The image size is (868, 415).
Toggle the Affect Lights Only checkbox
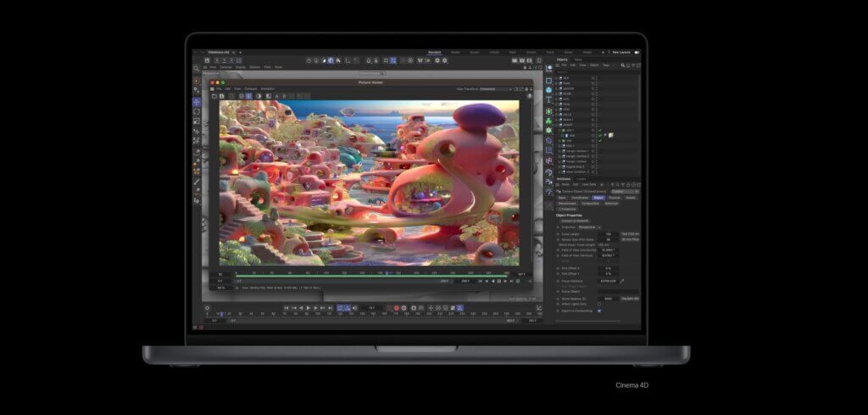click(599, 304)
